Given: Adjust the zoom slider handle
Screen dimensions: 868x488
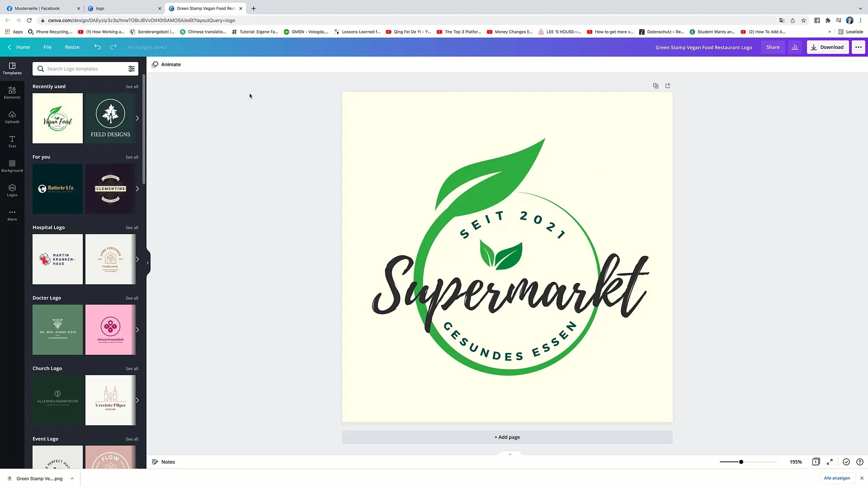Looking at the screenshot, I should 741,462.
